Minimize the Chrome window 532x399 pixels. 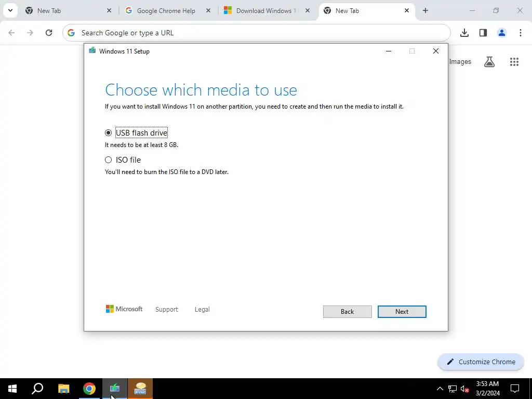pos(472,10)
